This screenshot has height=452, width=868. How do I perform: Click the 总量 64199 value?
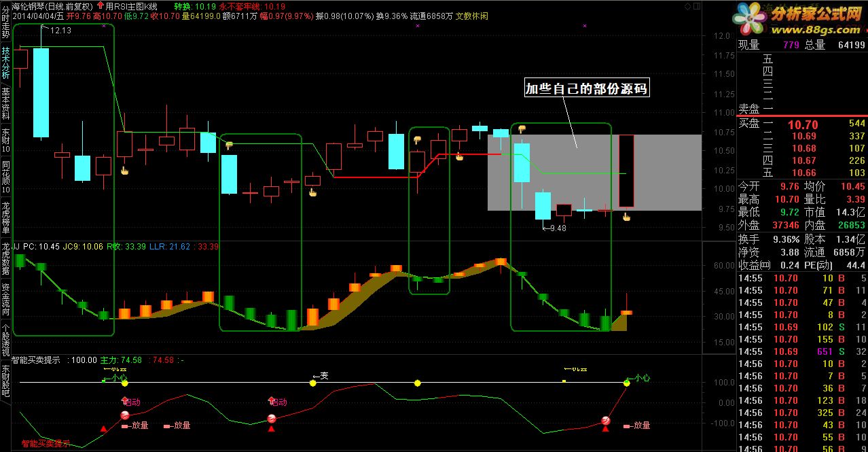point(852,45)
